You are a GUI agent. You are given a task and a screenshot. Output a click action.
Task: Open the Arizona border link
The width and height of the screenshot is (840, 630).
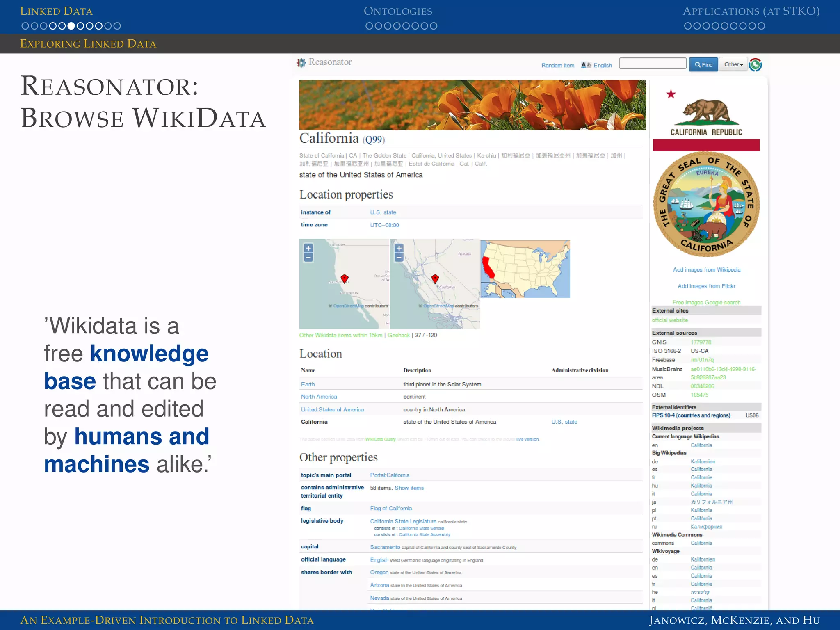pyautogui.click(x=379, y=585)
